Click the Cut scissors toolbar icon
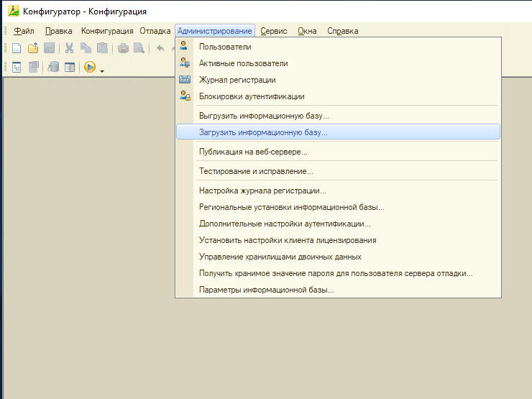Viewport: 532px width, 399px height. tap(70, 48)
